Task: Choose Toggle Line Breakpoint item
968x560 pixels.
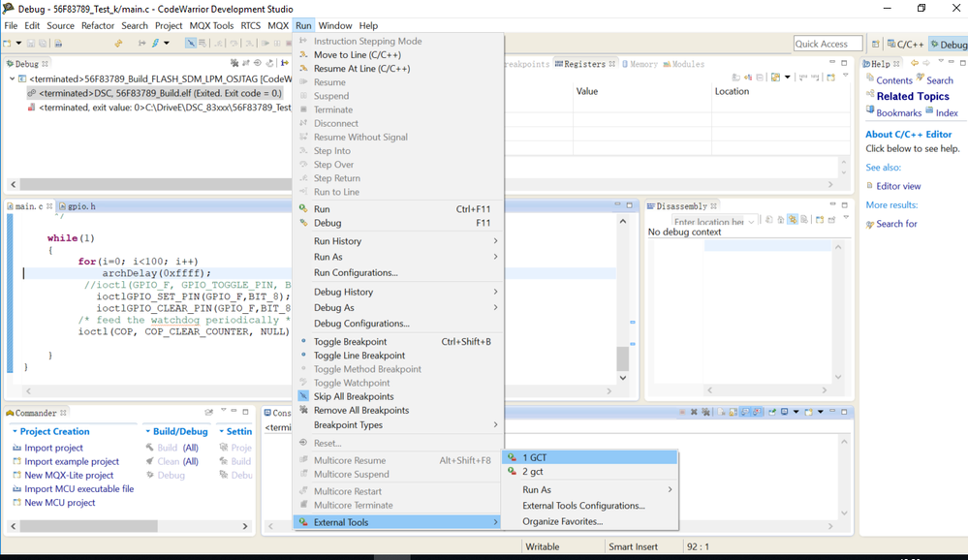Action: [x=398, y=355]
